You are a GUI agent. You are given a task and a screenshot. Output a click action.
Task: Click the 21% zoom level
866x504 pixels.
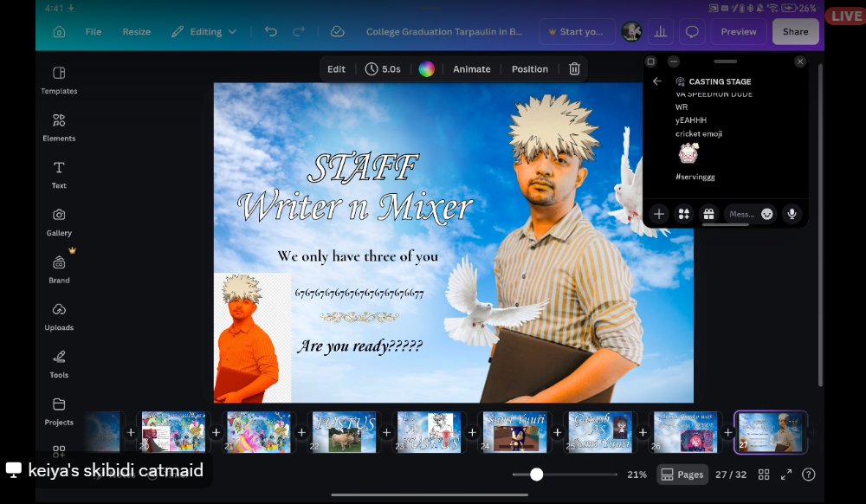click(x=637, y=475)
